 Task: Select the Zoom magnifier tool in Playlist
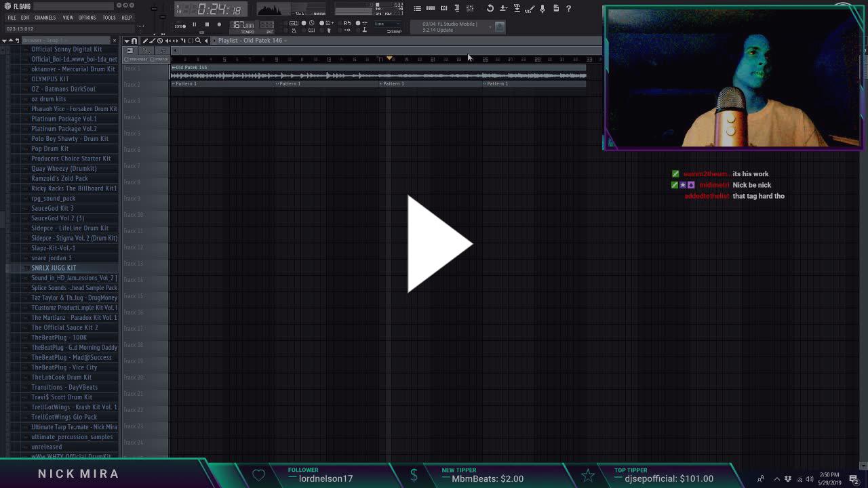click(x=198, y=41)
